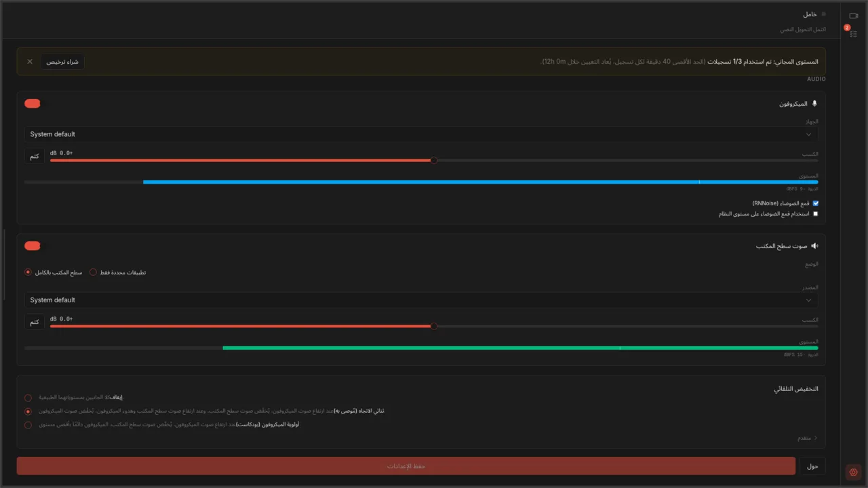Screen dimensions: 868x488
Task: Select أولوية الميكروفون (بودكاست) radio option
Action: point(28,425)
